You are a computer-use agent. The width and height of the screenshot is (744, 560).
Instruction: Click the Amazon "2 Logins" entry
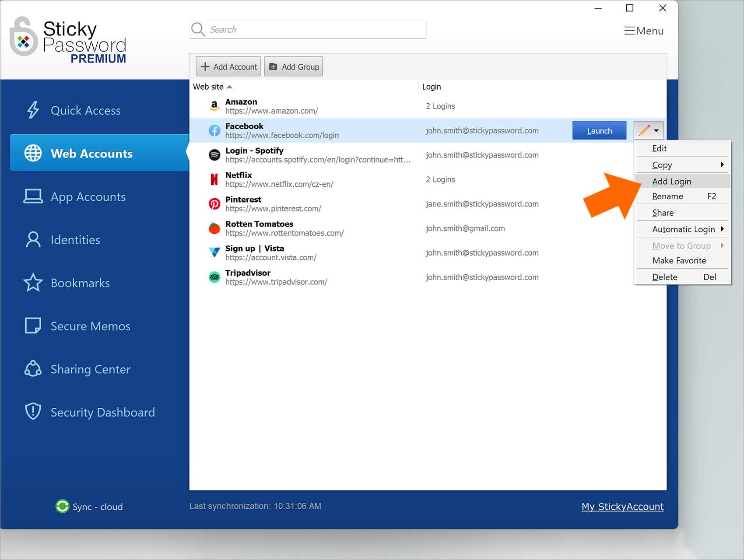click(x=440, y=106)
